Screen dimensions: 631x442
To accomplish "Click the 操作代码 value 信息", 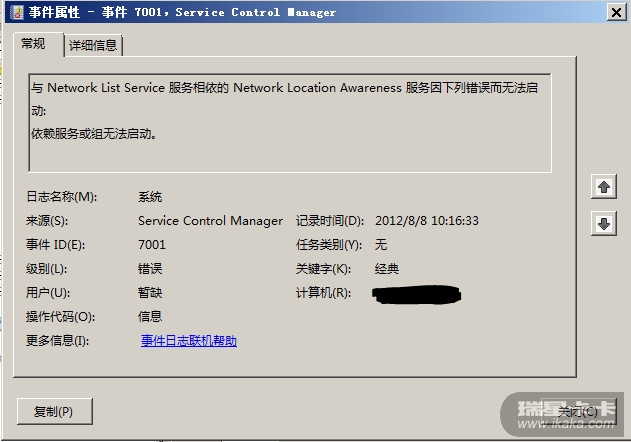I will click(x=150, y=317).
